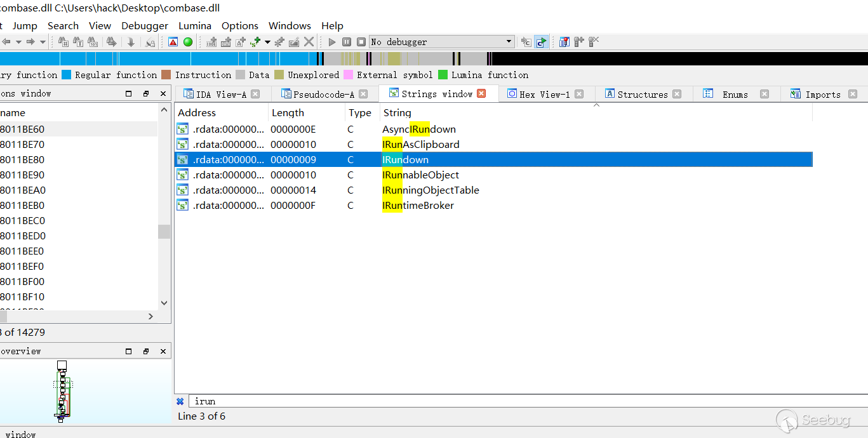The height and width of the screenshot is (438, 868).
Task: Open the Windows menu
Action: click(x=290, y=25)
